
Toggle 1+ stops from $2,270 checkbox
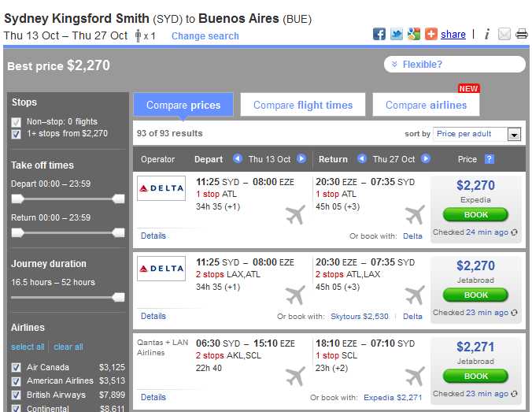point(16,134)
